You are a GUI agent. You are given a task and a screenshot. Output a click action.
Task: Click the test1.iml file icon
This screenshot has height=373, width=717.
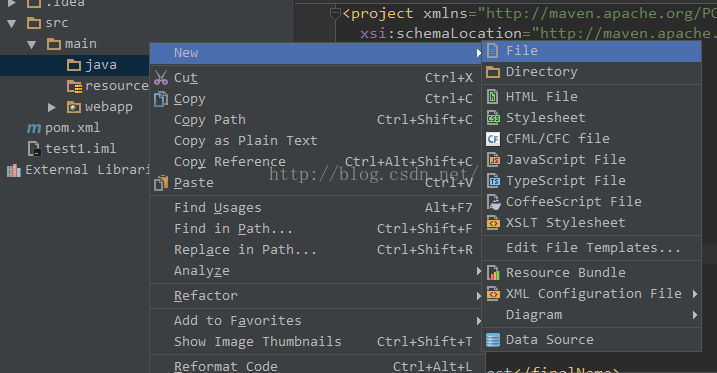pyautogui.click(x=34, y=149)
